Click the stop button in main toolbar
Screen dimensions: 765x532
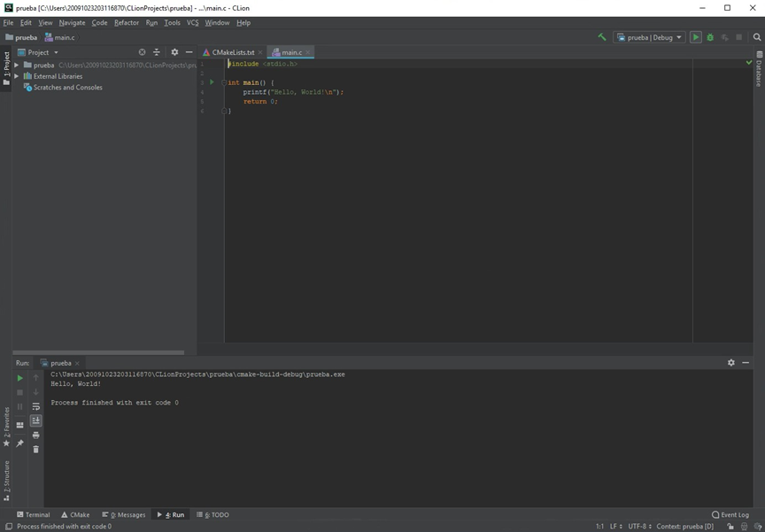(739, 37)
